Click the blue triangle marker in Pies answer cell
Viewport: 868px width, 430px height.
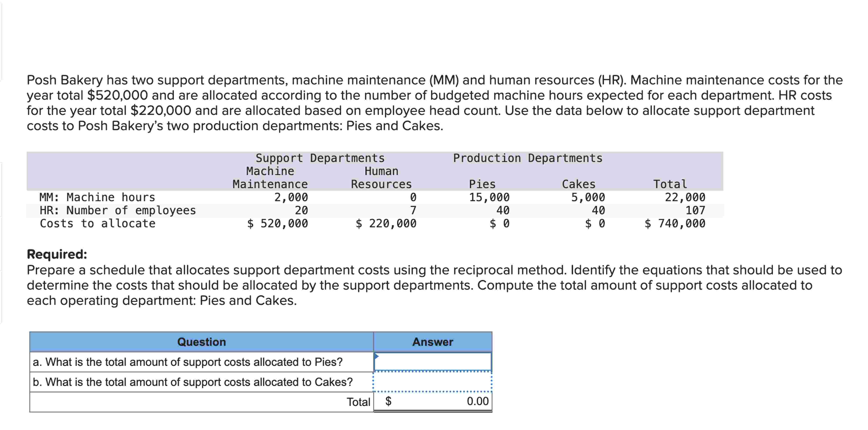pos(377,356)
